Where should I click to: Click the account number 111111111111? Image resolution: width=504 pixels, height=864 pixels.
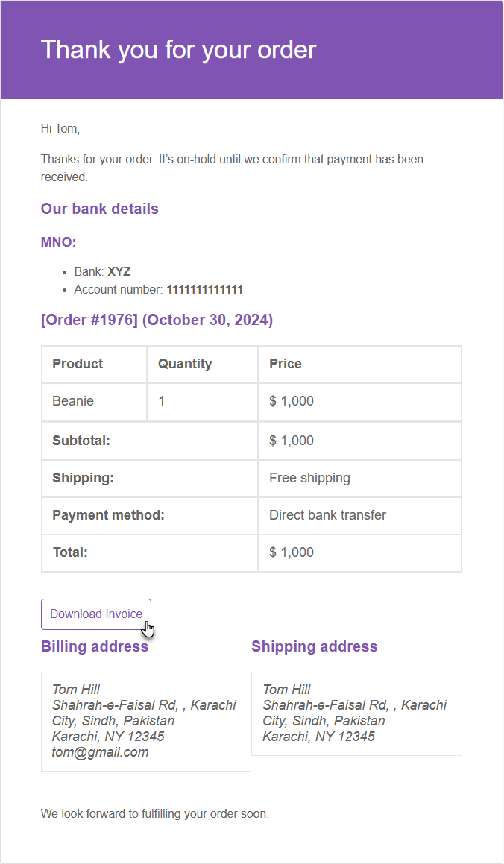pos(205,290)
